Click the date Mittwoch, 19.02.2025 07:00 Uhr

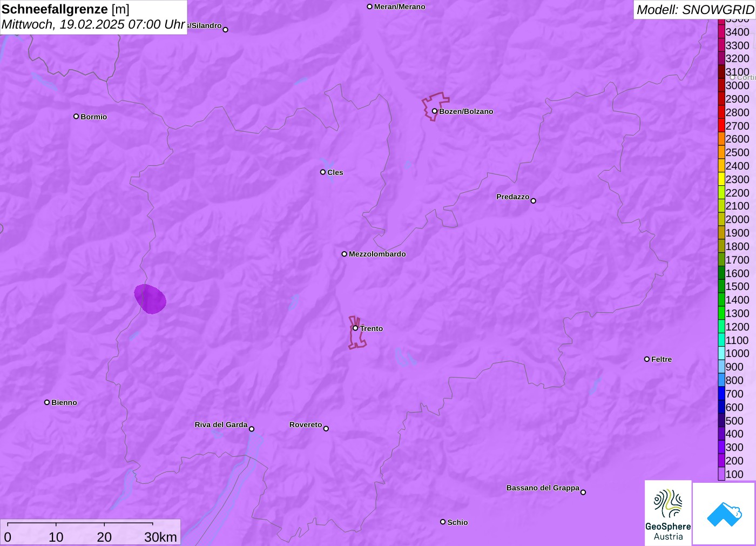pyautogui.click(x=93, y=24)
